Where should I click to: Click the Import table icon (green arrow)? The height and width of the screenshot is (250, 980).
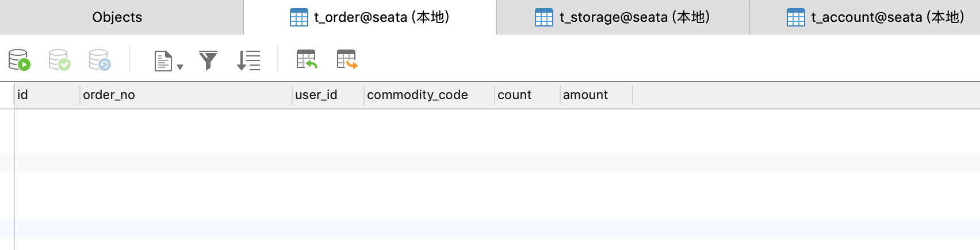[307, 59]
